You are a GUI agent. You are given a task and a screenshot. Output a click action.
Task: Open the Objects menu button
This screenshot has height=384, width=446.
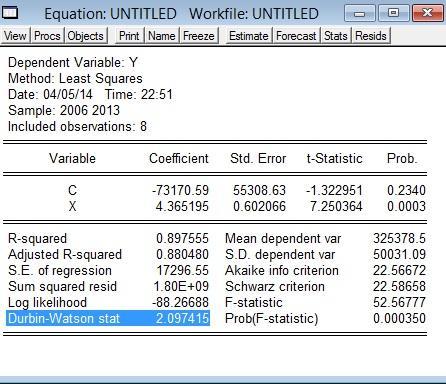[86, 36]
